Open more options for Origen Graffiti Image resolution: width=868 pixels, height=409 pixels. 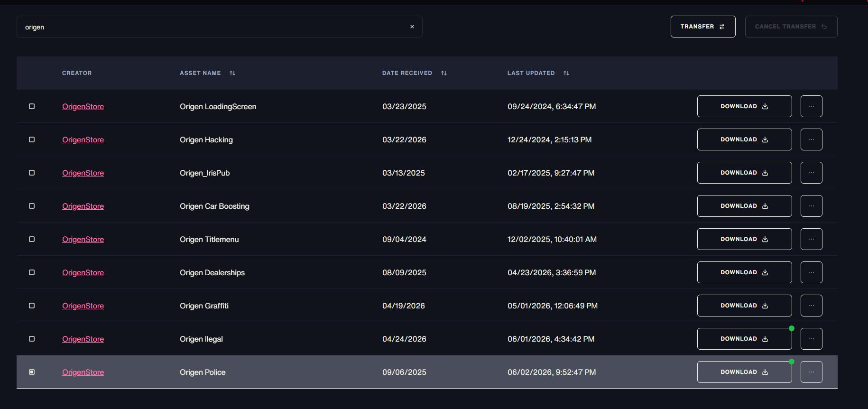pos(812,306)
